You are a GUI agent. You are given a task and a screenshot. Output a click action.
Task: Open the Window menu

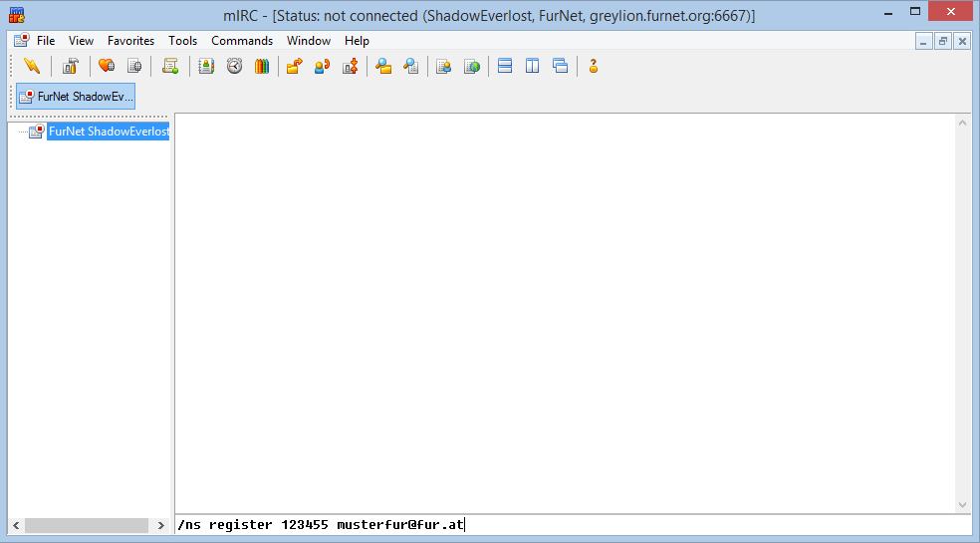tap(308, 41)
